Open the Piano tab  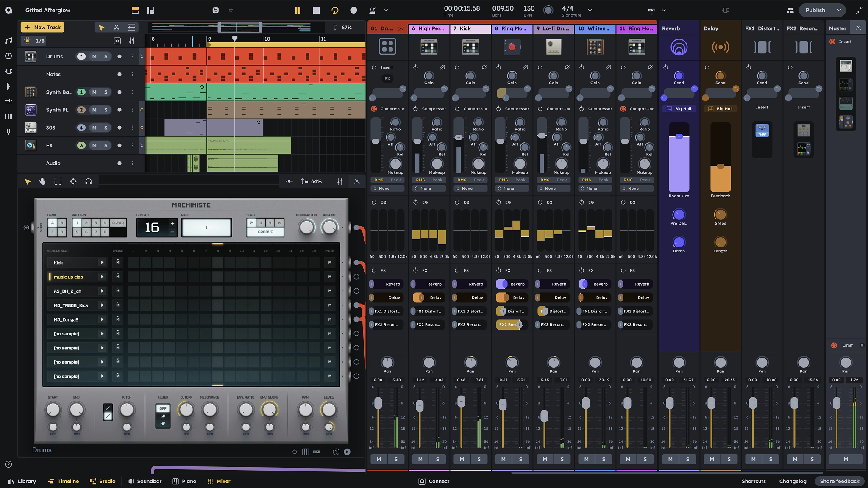[x=184, y=481]
